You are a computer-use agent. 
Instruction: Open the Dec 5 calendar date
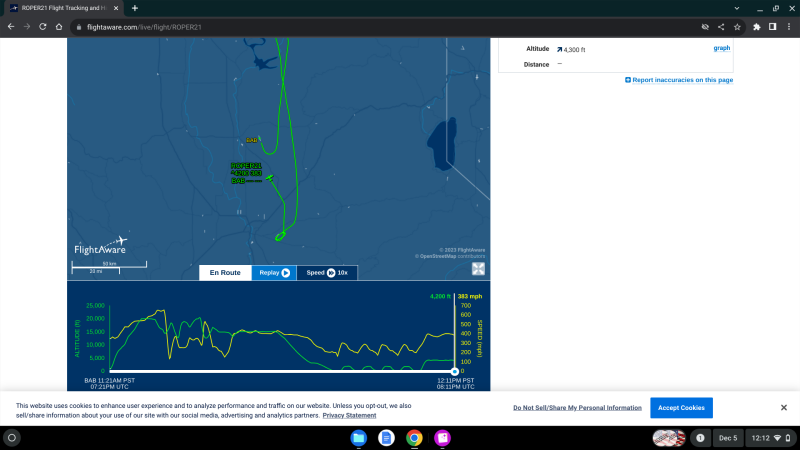click(x=728, y=438)
